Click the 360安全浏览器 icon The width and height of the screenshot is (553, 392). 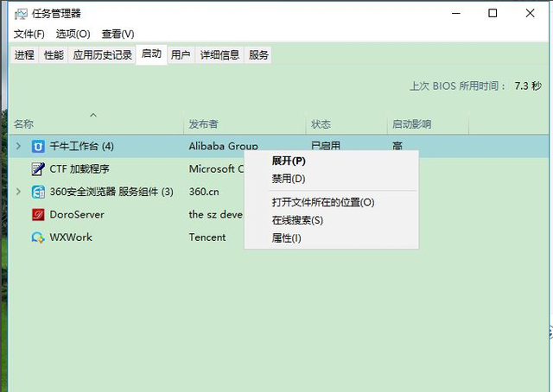click(38, 192)
